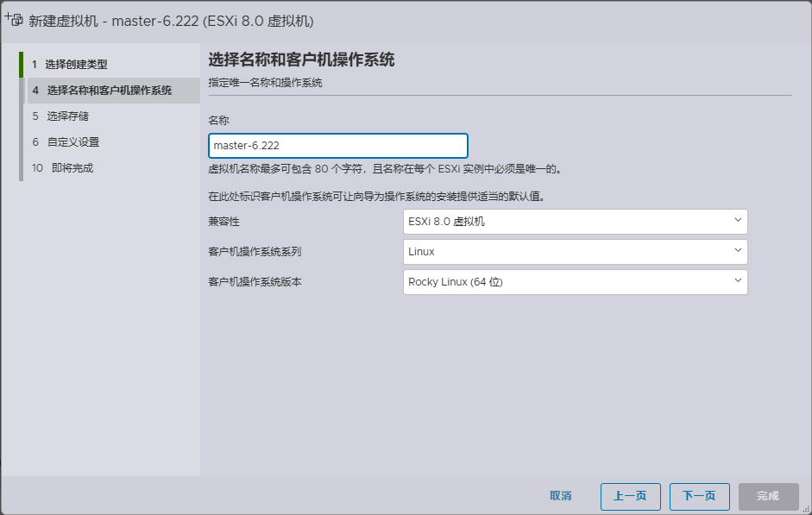Viewport: 812px width, 515px height.
Task: Open the 客户机操作系统版本 Rocky Linux dropdown
Action: click(x=576, y=282)
